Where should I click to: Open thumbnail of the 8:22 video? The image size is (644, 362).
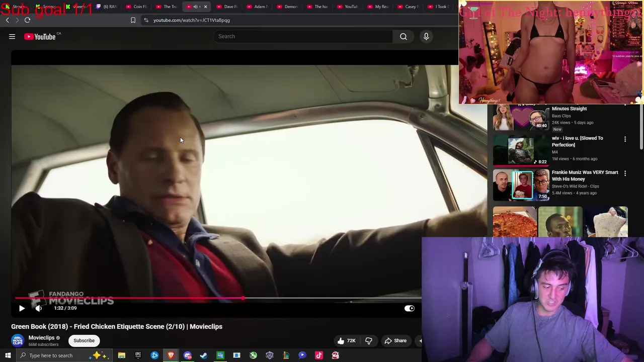521,150
